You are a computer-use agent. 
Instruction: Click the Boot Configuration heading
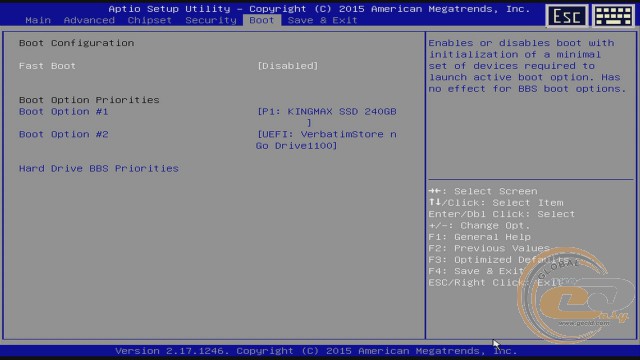pyautogui.click(x=76, y=43)
